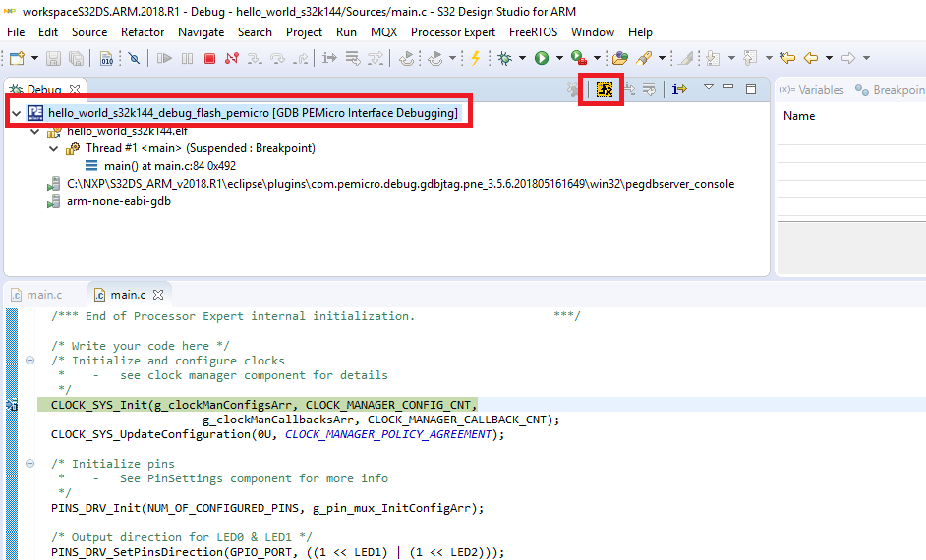This screenshot has height=560, width=926.
Task: Fold the 'Initialize pins' comment block
Action: [x=30, y=463]
